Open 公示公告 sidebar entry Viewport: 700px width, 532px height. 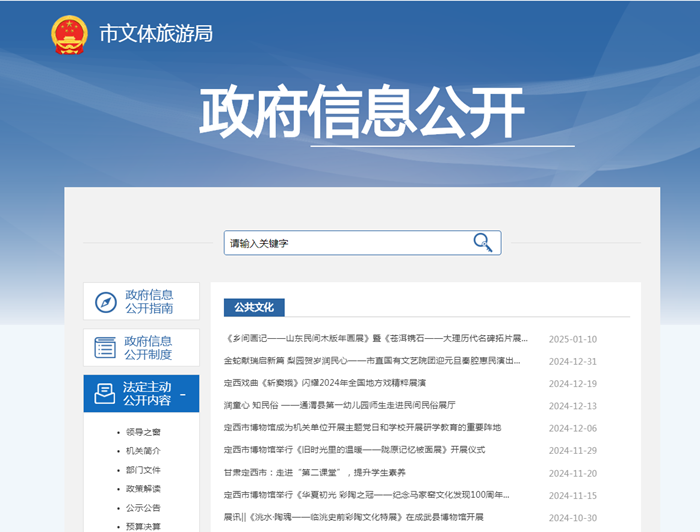pos(143,508)
